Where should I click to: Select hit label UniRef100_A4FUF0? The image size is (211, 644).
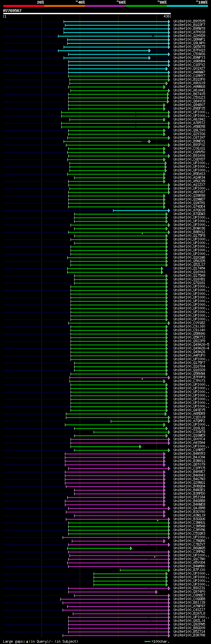tap(189, 355)
